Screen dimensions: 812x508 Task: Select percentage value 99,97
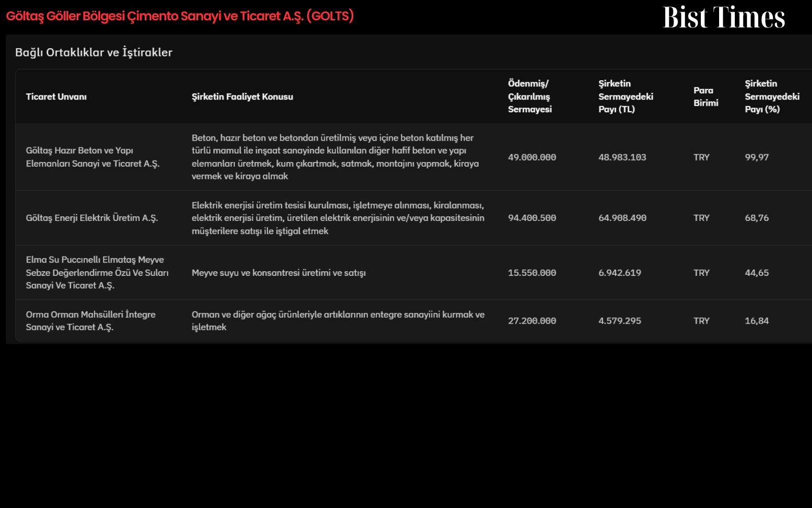pos(757,157)
